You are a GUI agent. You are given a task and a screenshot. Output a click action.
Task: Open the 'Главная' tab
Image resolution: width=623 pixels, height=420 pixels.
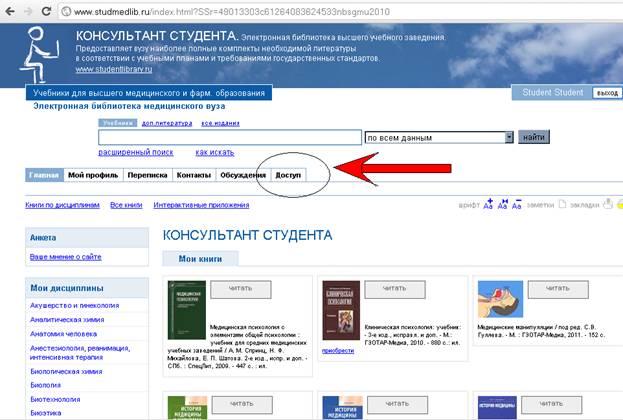coord(44,175)
